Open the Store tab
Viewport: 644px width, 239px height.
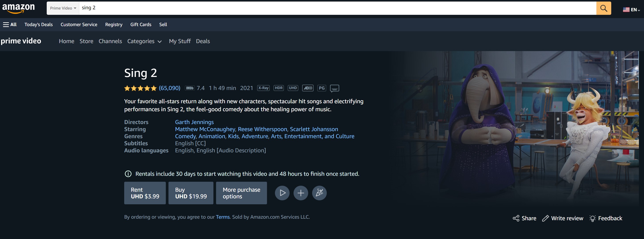[x=87, y=41]
